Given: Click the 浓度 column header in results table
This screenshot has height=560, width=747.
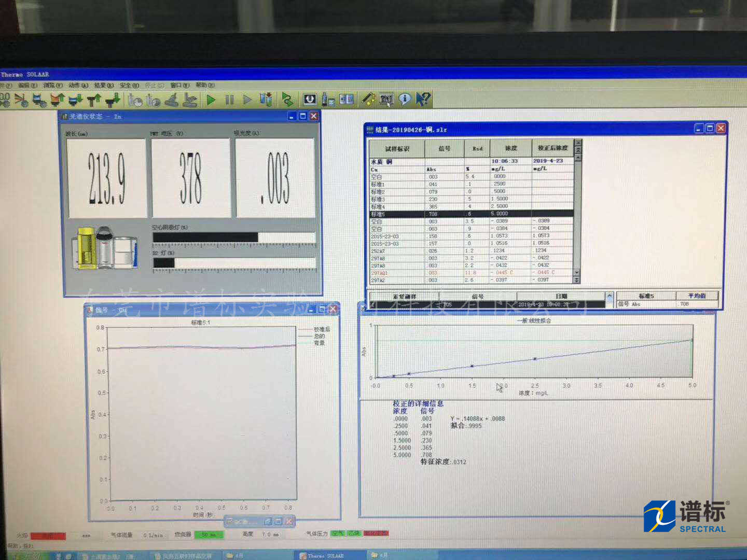Looking at the screenshot, I should (511, 148).
